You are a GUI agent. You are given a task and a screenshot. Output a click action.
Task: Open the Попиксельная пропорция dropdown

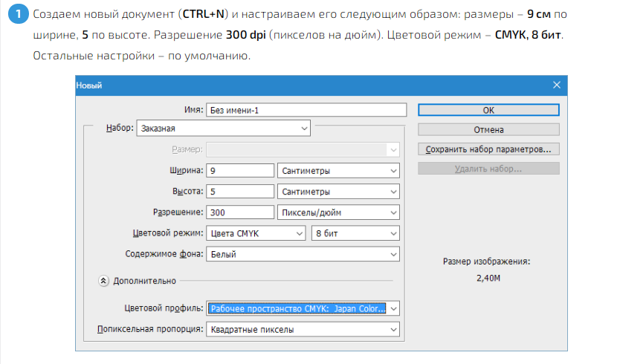(x=303, y=329)
